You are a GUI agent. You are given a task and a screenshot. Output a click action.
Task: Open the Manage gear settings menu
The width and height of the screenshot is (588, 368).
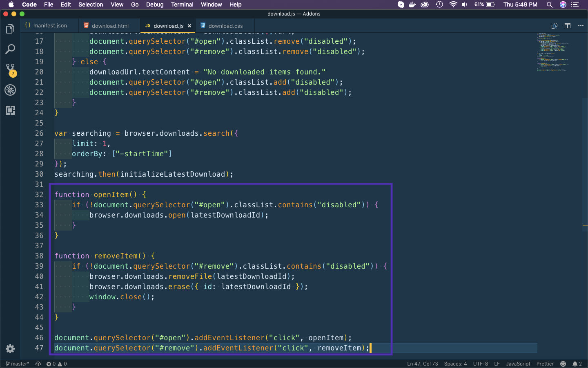(10, 349)
